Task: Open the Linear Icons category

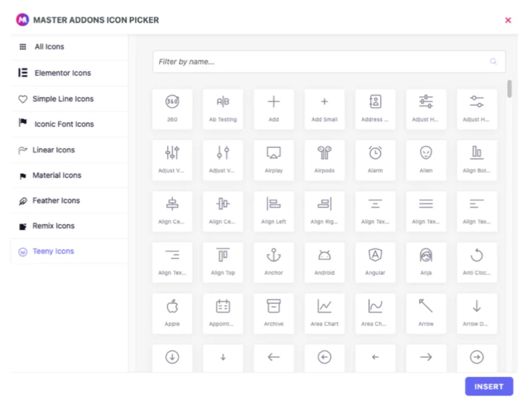Action: (x=69, y=150)
